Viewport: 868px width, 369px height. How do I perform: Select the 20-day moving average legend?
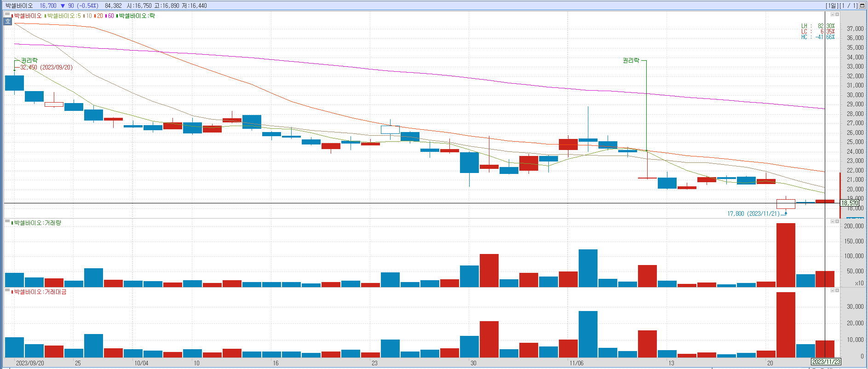tap(100, 16)
